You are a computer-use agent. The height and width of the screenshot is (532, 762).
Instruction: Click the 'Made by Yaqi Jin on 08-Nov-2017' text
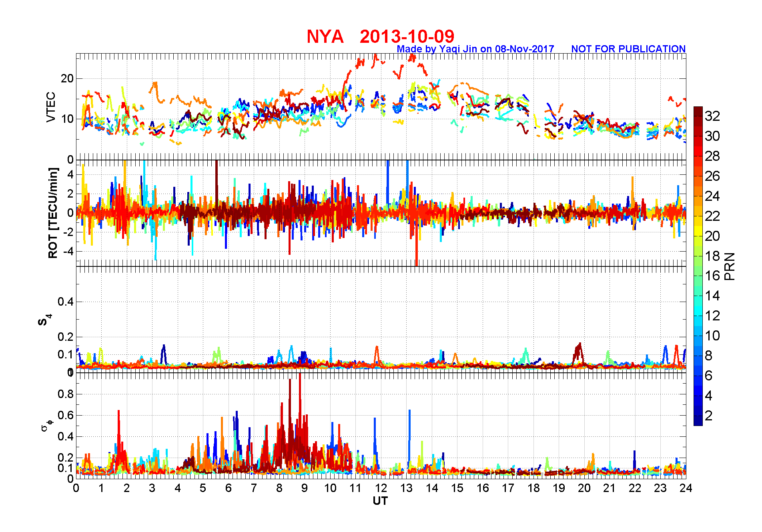coord(475,49)
